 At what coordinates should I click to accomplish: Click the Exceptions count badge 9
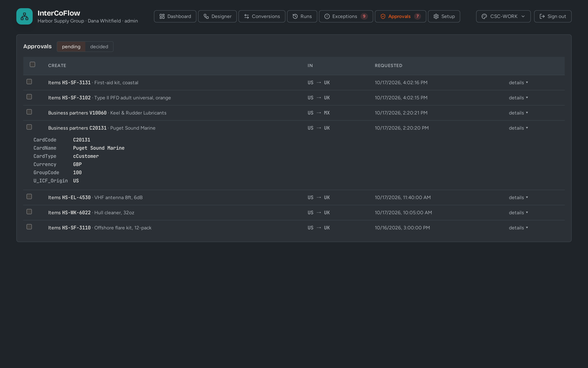(x=364, y=16)
